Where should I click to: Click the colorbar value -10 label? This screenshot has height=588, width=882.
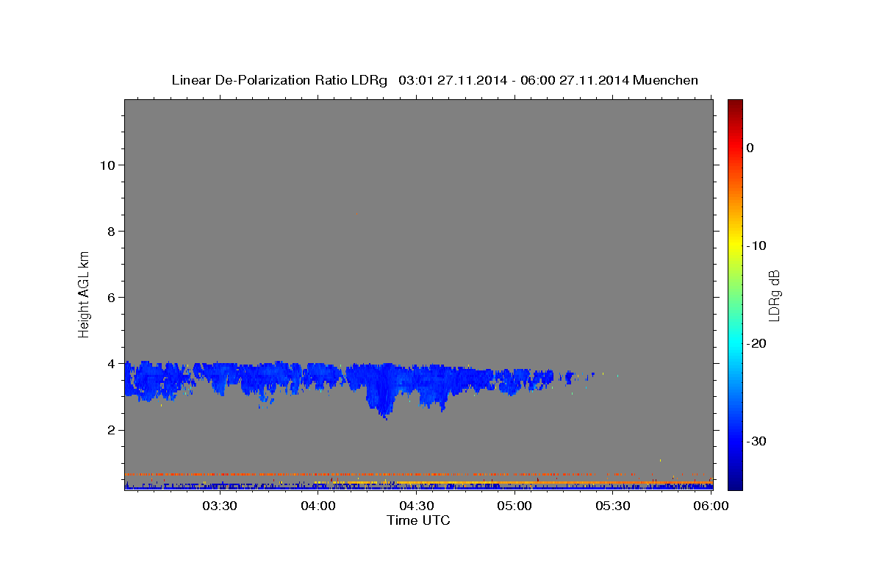(756, 245)
